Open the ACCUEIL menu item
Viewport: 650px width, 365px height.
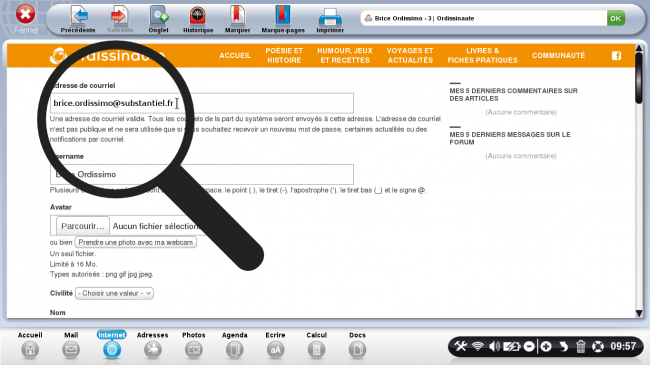pos(235,56)
